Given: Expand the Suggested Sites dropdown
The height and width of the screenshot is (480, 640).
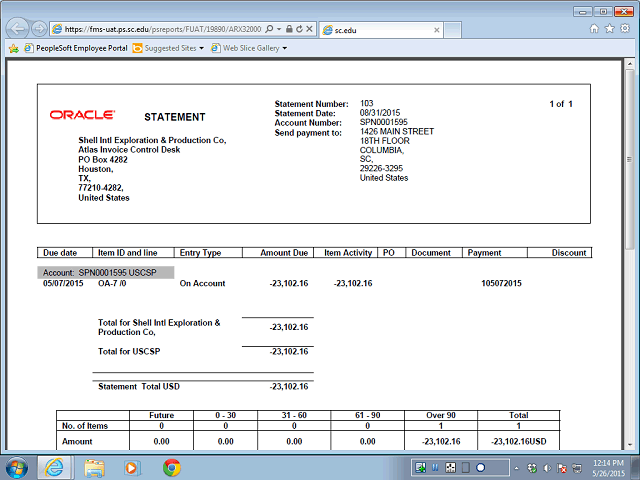Looking at the screenshot, I should (201, 48).
